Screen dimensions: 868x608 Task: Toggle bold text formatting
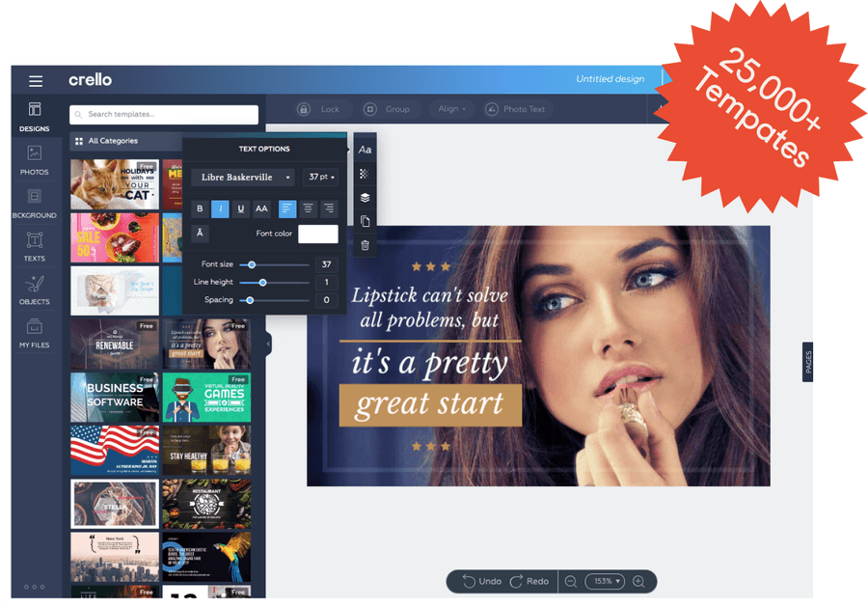tap(200, 208)
